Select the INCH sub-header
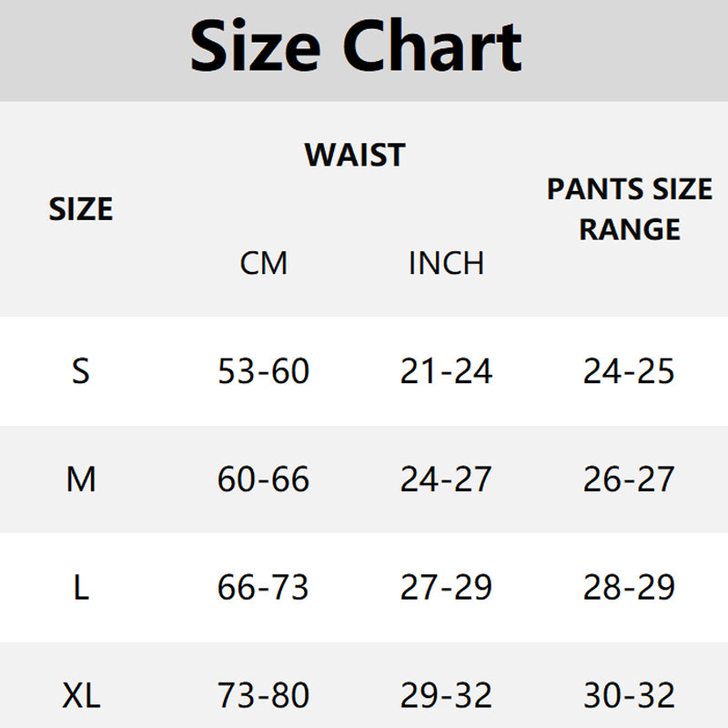728x728 pixels. pyautogui.click(x=446, y=264)
